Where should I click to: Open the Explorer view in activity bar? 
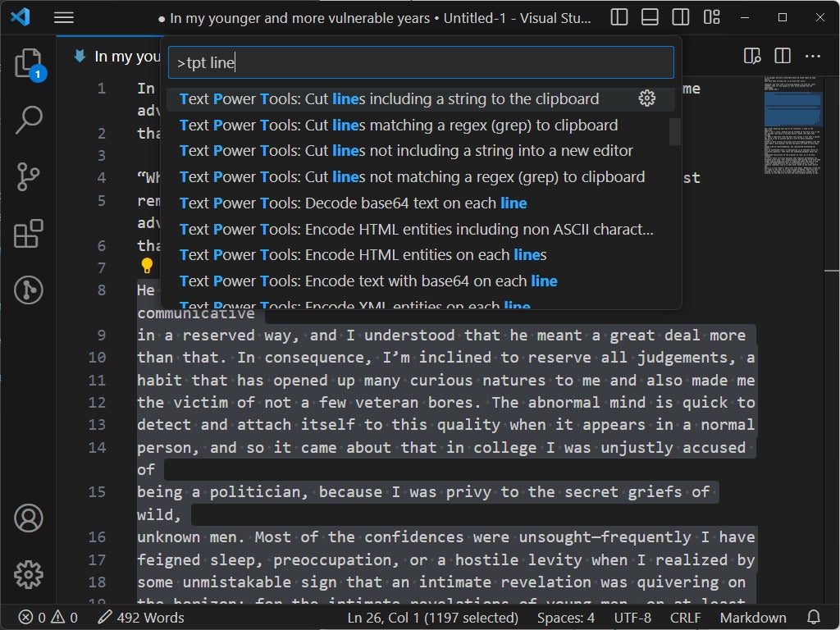tap(29, 62)
